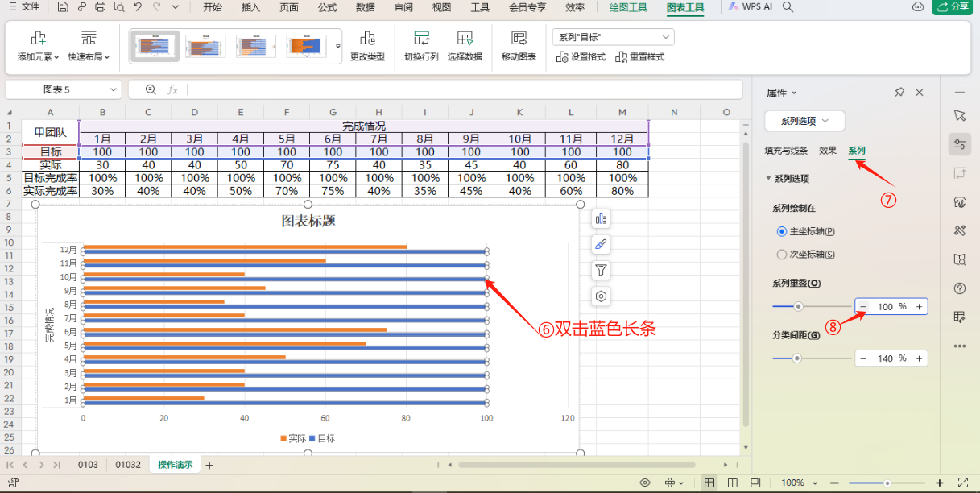The height and width of the screenshot is (493, 980).
Task: Decrease 分类间距 value with minus button
Action: [x=863, y=358]
